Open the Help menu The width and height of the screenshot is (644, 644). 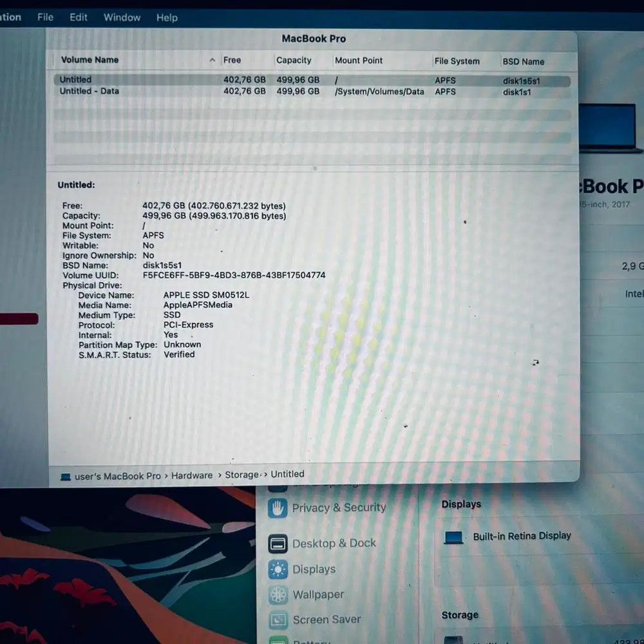click(x=167, y=17)
